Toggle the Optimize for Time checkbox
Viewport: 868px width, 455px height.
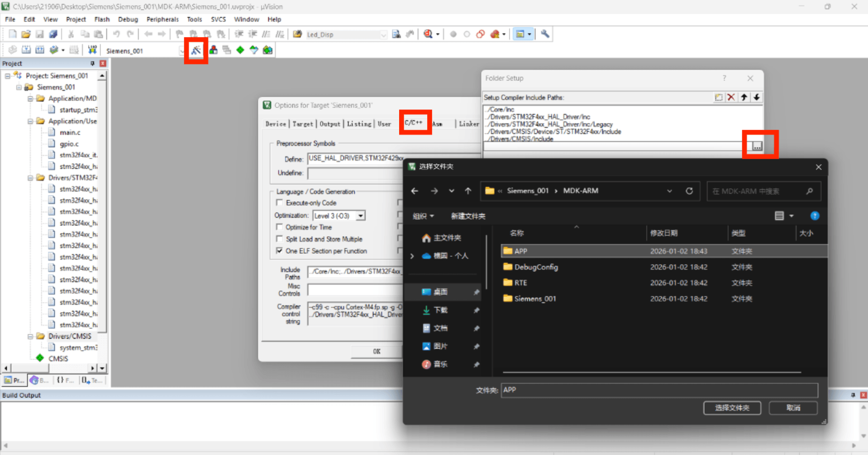point(280,227)
